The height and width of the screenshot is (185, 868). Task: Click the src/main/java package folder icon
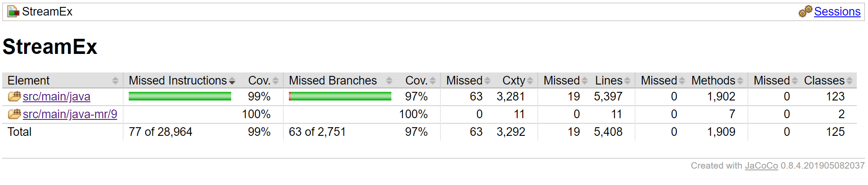[x=14, y=97]
